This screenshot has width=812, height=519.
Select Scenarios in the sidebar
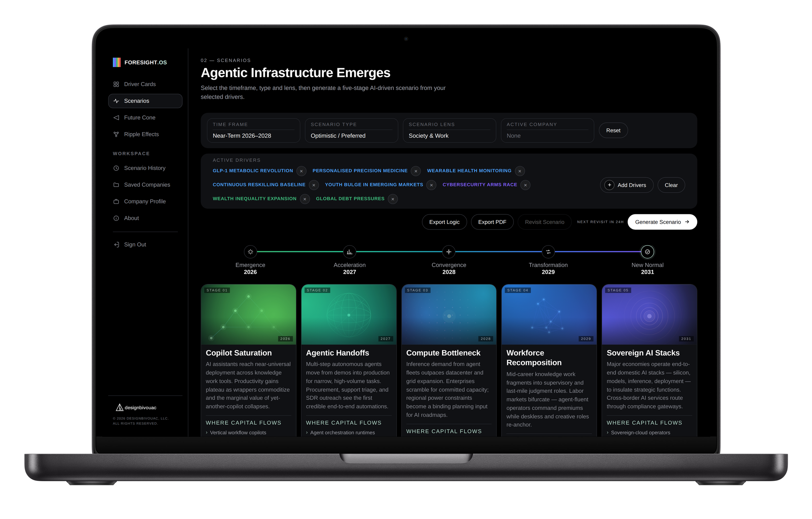click(x=145, y=101)
